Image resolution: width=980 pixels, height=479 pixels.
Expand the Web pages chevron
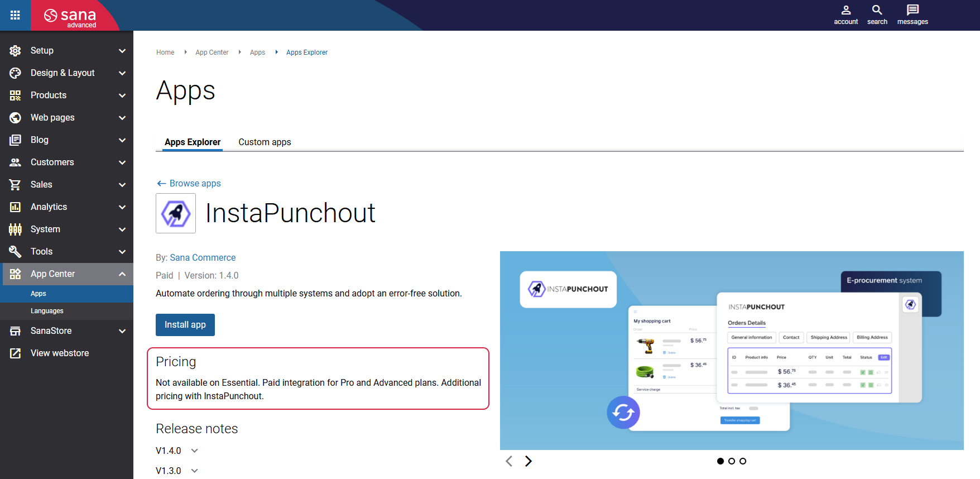[x=122, y=118]
